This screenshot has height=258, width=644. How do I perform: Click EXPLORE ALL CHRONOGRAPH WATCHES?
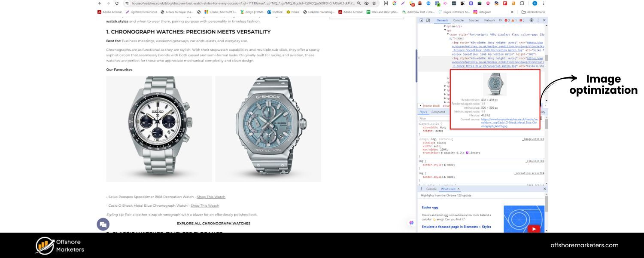[213, 223]
